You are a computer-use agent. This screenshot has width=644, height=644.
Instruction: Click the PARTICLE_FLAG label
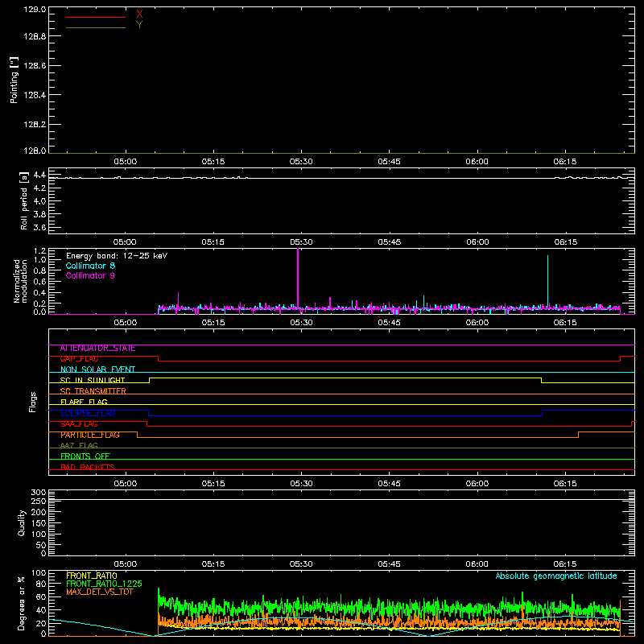tap(90, 435)
